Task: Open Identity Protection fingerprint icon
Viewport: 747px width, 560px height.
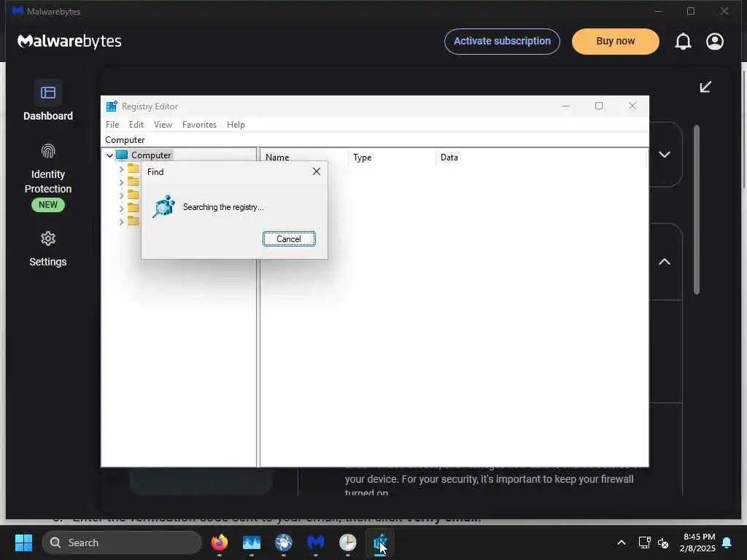Action: 48,152
